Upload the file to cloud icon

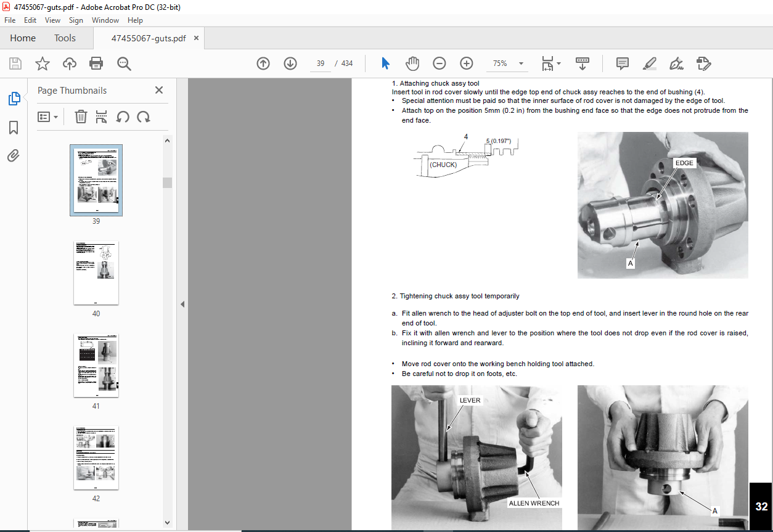[70, 63]
